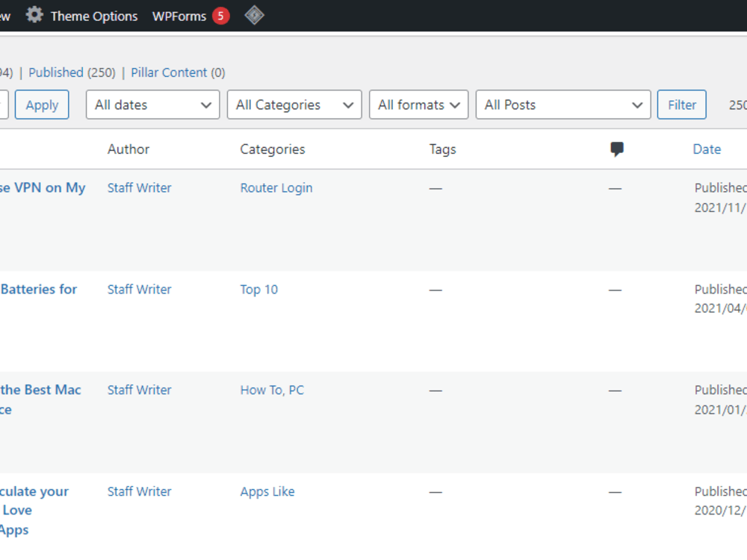This screenshot has height=560, width=747.
Task: Expand the All formats dropdown
Action: (419, 105)
